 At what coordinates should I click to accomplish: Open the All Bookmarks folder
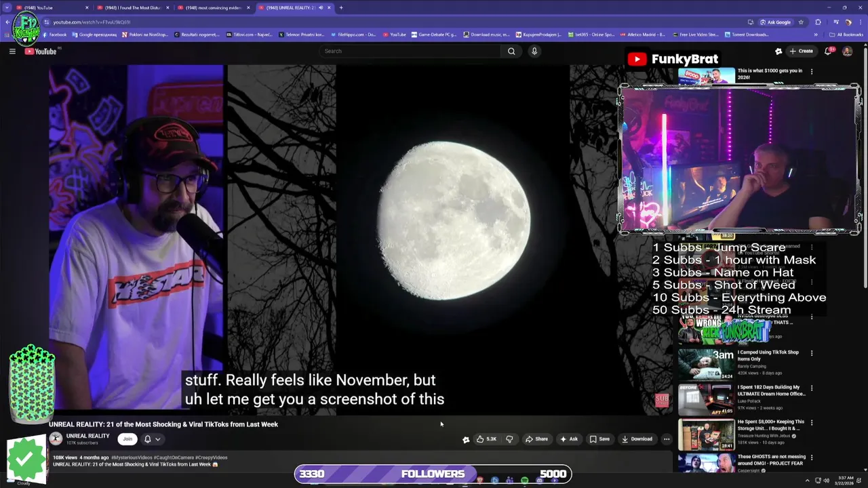[846, 35]
